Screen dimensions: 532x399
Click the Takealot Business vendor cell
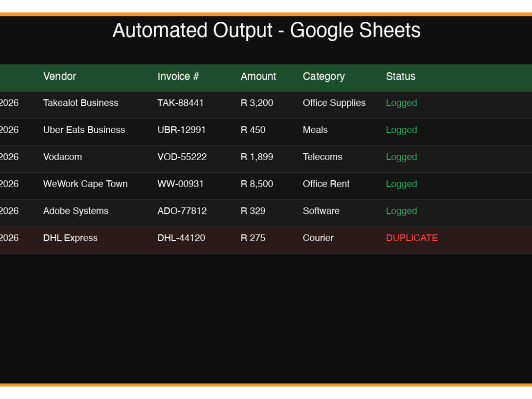click(81, 103)
